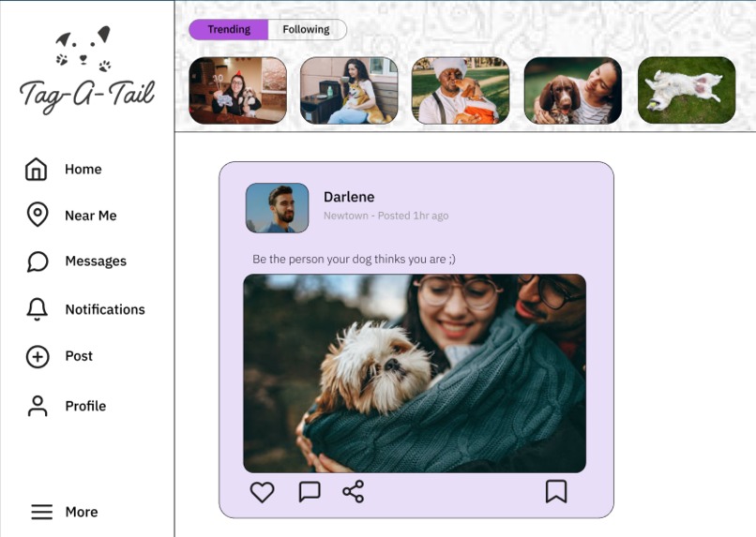Click the Post plus-circle icon

38,357
